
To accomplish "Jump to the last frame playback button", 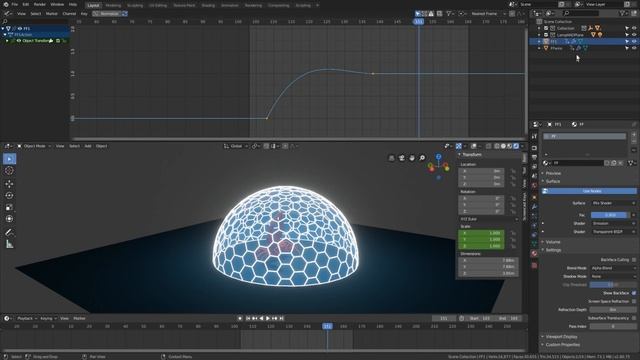I will point(282,318).
